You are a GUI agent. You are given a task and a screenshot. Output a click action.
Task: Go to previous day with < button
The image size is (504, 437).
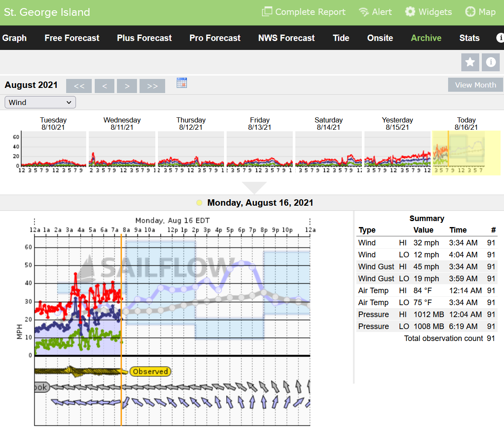(x=105, y=86)
